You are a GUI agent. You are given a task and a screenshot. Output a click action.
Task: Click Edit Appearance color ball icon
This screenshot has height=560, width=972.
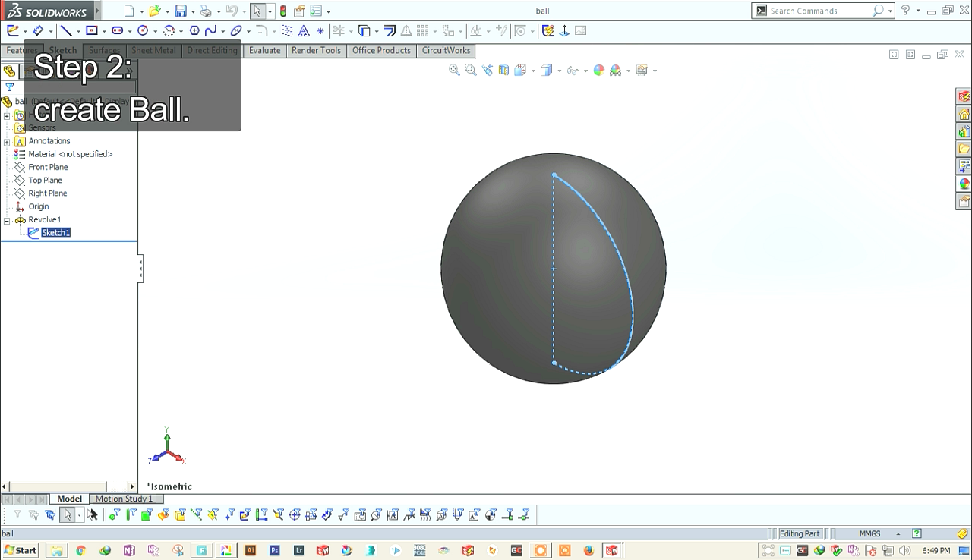tap(599, 70)
